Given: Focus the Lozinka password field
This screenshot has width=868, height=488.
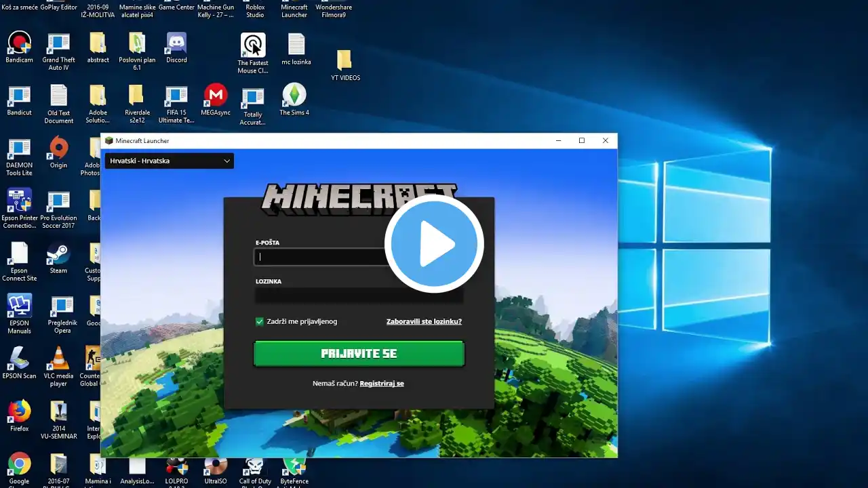Looking at the screenshot, I should [x=359, y=296].
